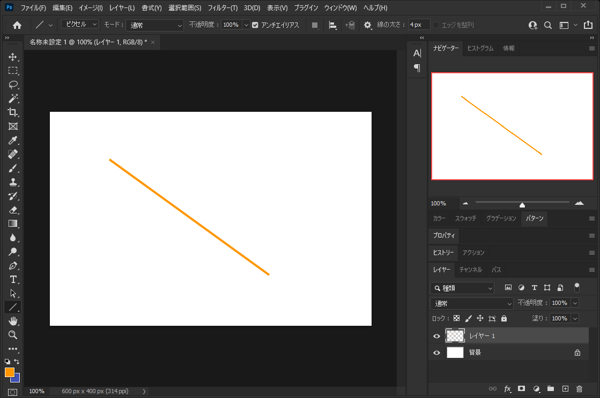Toggle lock image pixels brush icon
The height and width of the screenshot is (398, 600).
468,318
